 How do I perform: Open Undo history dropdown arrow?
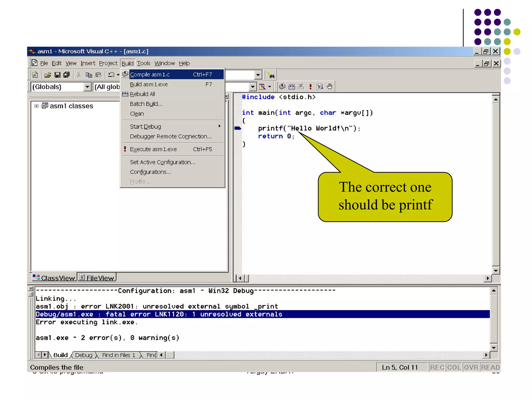pos(118,75)
